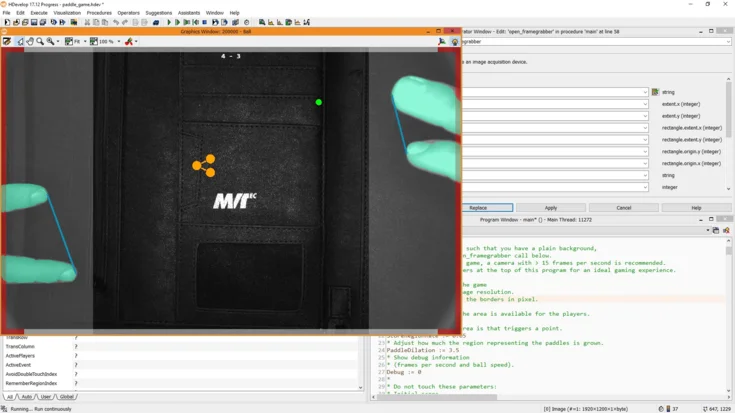Open the Operators menu
Image resolution: width=735 pixels, height=413 pixels.
128,13
